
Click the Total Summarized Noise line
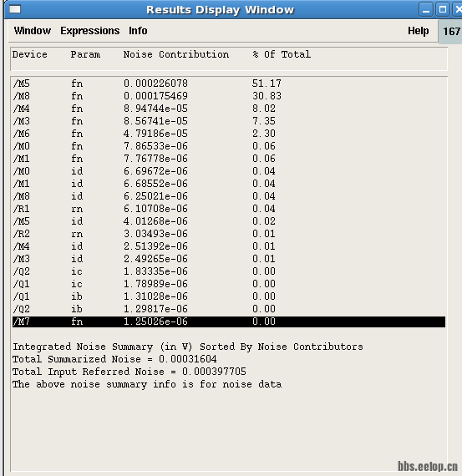point(114,359)
